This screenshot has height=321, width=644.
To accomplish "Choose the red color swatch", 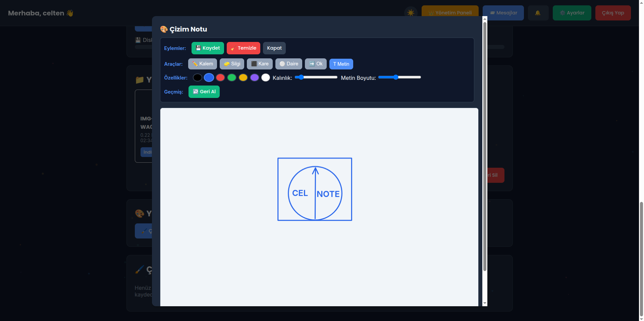I will tap(220, 77).
